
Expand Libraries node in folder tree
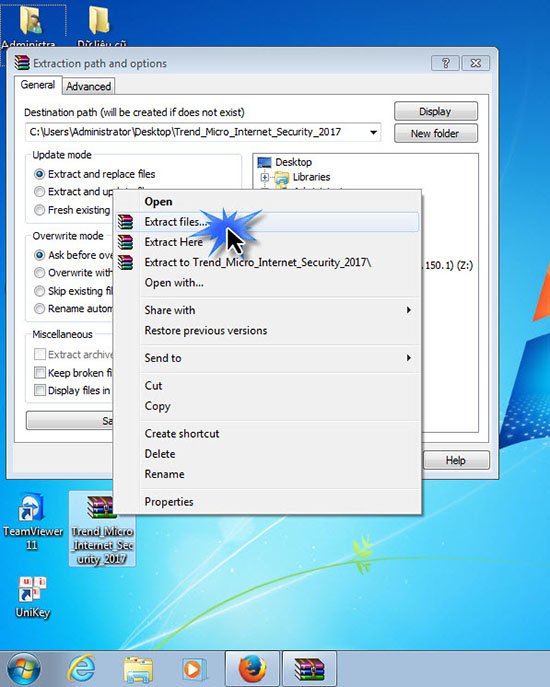click(x=264, y=177)
